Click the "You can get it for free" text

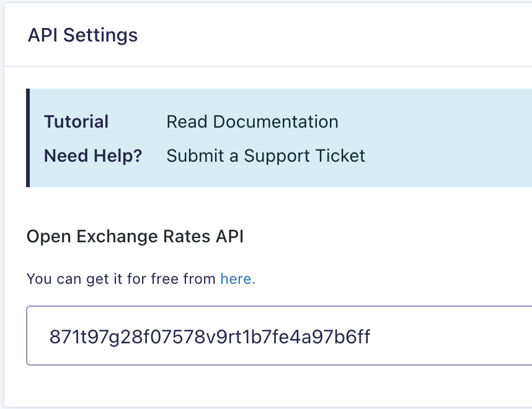click(122, 279)
